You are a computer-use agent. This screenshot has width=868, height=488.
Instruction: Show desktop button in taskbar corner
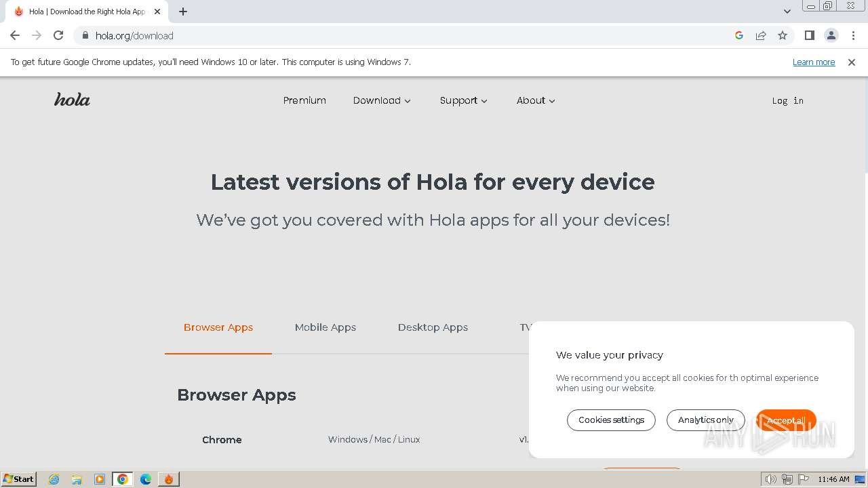(861, 479)
